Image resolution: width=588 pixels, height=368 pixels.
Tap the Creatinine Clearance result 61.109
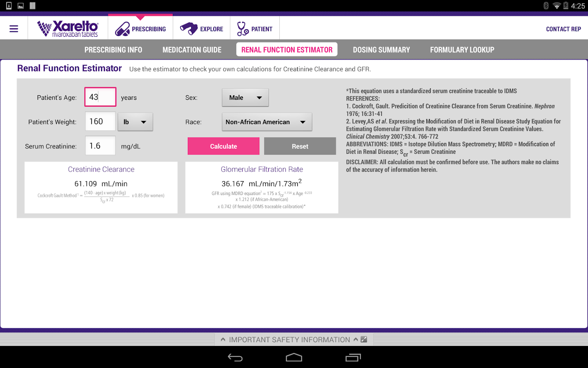[x=86, y=184]
